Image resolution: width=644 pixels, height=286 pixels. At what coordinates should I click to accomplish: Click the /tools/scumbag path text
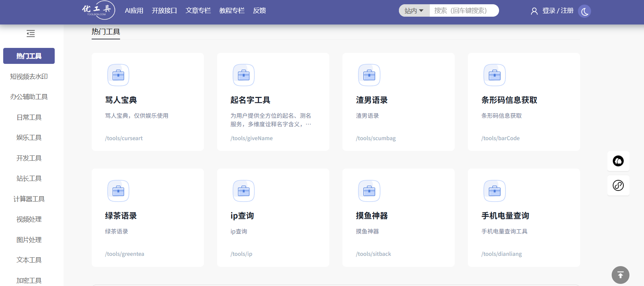coord(376,138)
